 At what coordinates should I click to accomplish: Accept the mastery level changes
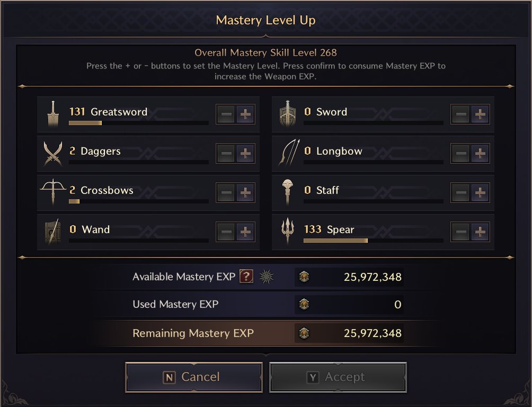(x=338, y=377)
